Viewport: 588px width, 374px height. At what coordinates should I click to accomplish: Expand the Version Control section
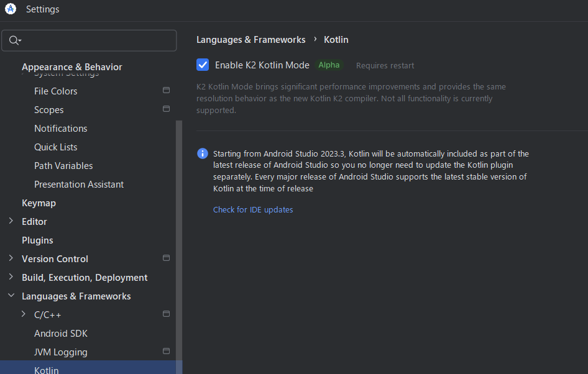coord(11,258)
